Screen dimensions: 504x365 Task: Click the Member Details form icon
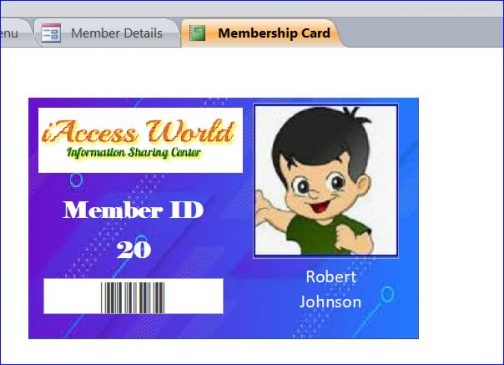click(x=51, y=33)
